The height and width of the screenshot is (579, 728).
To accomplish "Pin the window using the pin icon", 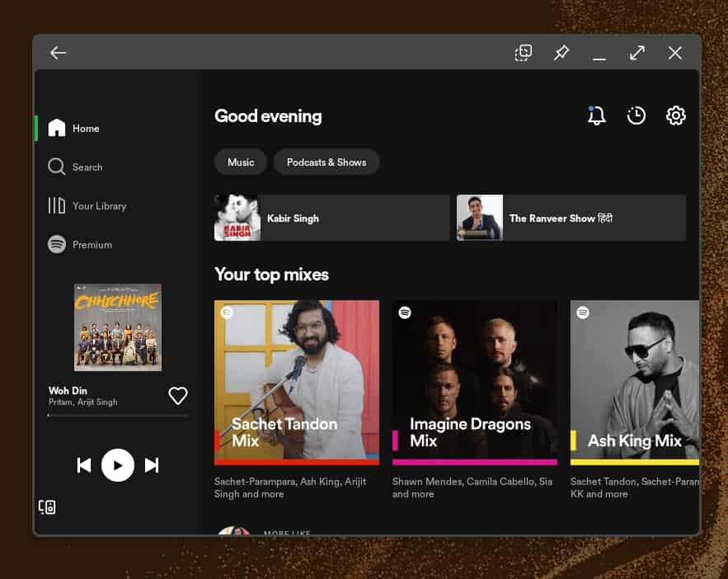I will point(561,53).
